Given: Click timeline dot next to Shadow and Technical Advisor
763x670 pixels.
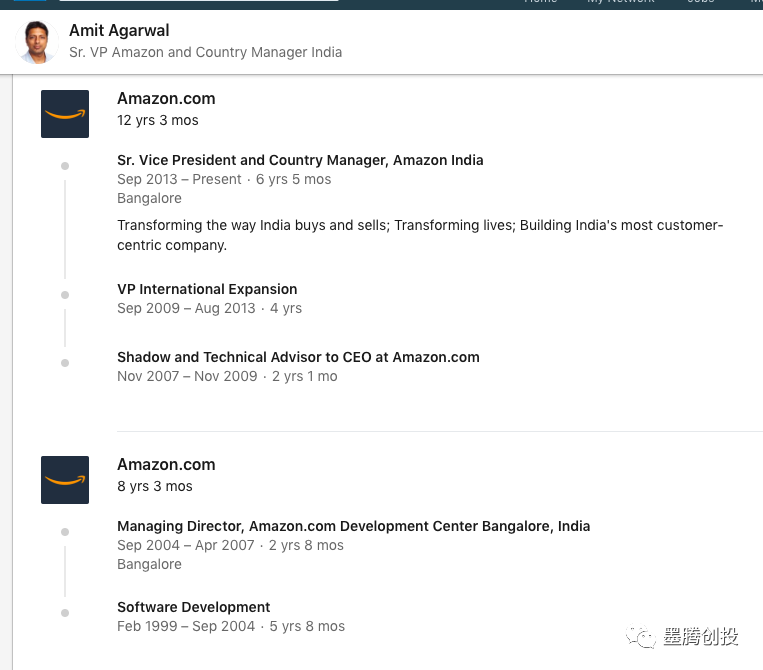Looking at the screenshot, I should (x=65, y=363).
